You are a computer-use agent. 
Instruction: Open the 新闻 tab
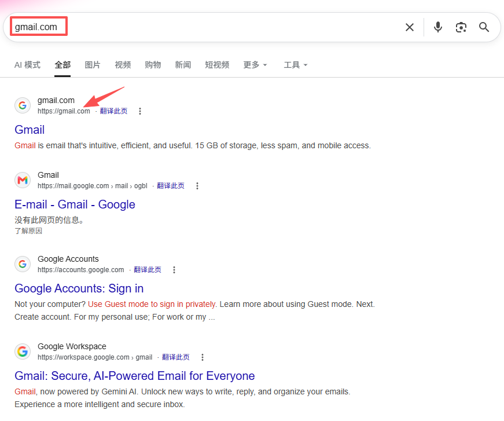[183, 65]
